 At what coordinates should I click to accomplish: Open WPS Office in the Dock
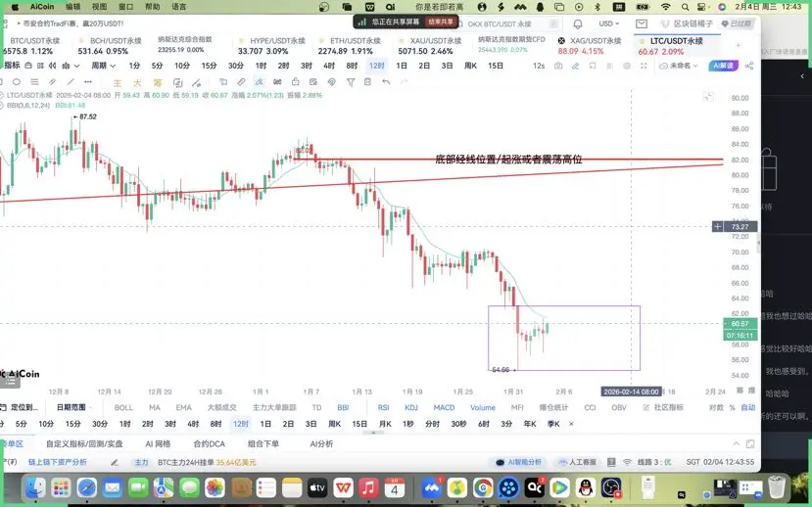pos(343,487)
